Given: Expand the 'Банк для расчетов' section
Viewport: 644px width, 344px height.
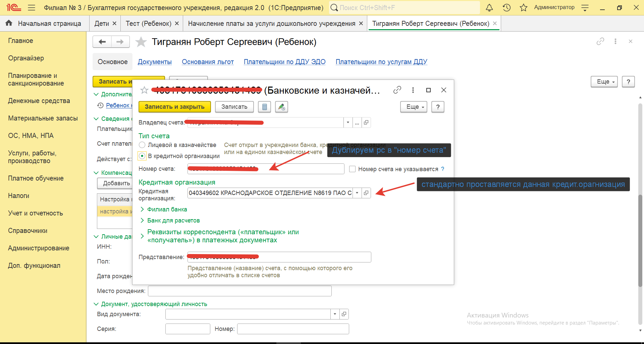Looking at the screenshot, I should click(x=173, y=220).
